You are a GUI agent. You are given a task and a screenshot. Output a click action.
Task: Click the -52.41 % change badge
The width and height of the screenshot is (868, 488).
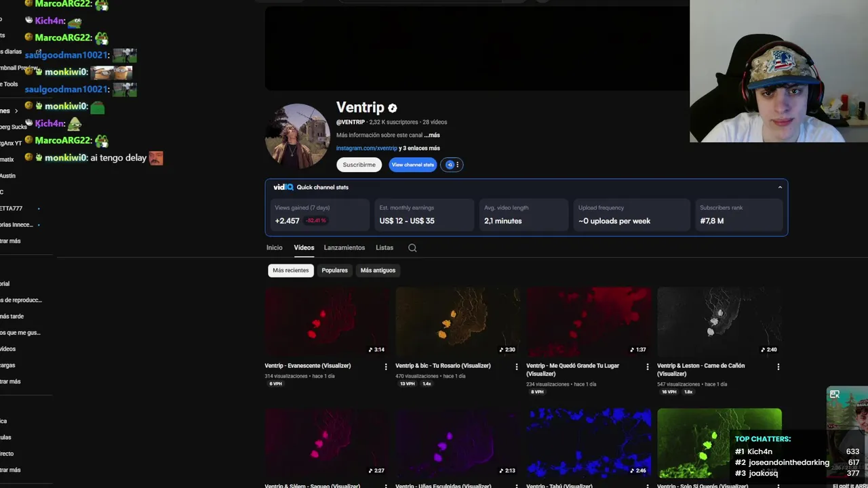pyautogui.click(x=315, y=221)
